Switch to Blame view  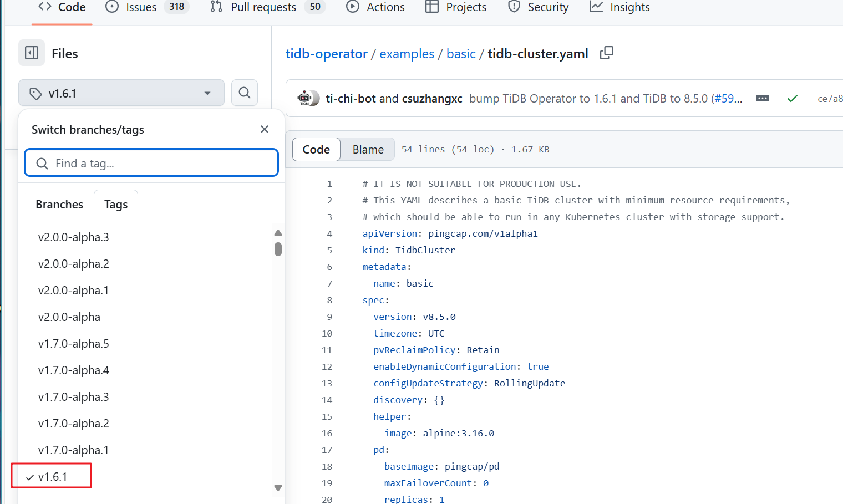tap(368, 150)
